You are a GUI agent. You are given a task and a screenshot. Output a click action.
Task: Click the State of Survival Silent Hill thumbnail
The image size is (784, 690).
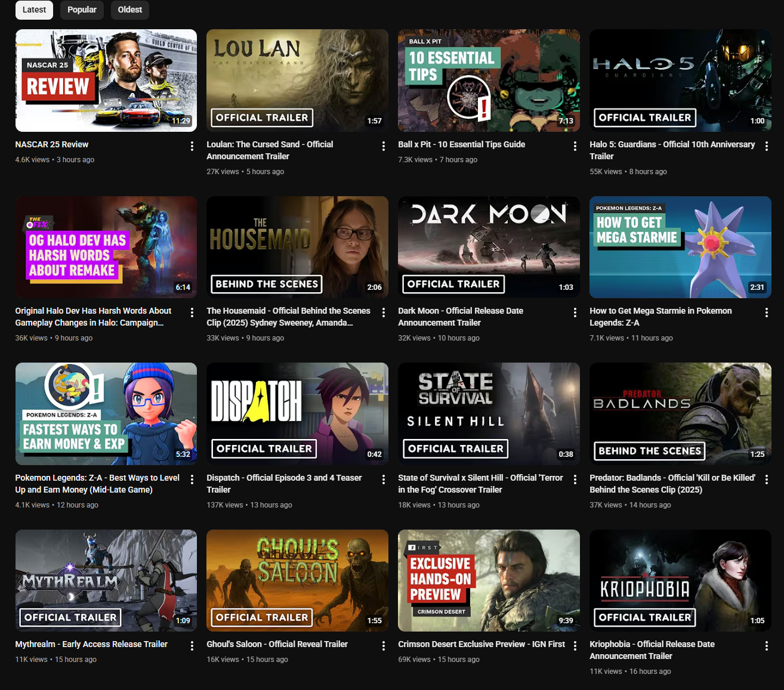pyautogui.click(x=489, y=414)
